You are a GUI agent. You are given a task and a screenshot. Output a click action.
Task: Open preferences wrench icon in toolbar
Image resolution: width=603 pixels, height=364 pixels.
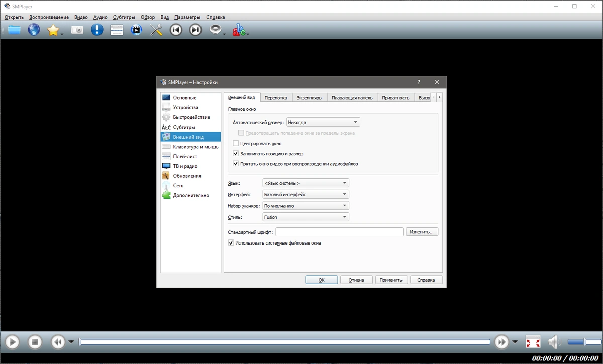tap(156, 30)
